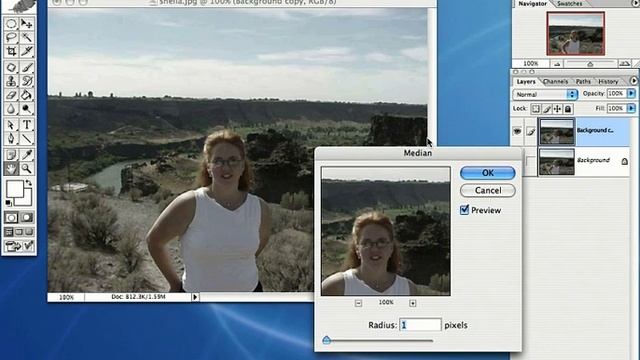Select the Hand tool
Screen dimensions: 640x360
[x=11, y=168]
